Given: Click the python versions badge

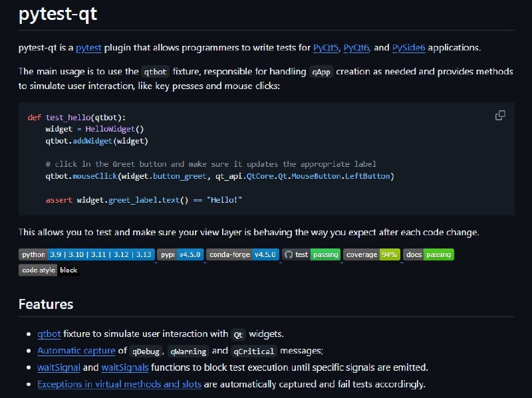Looking at the screenshot, I should pyautogui.click(x=86, y=254).
